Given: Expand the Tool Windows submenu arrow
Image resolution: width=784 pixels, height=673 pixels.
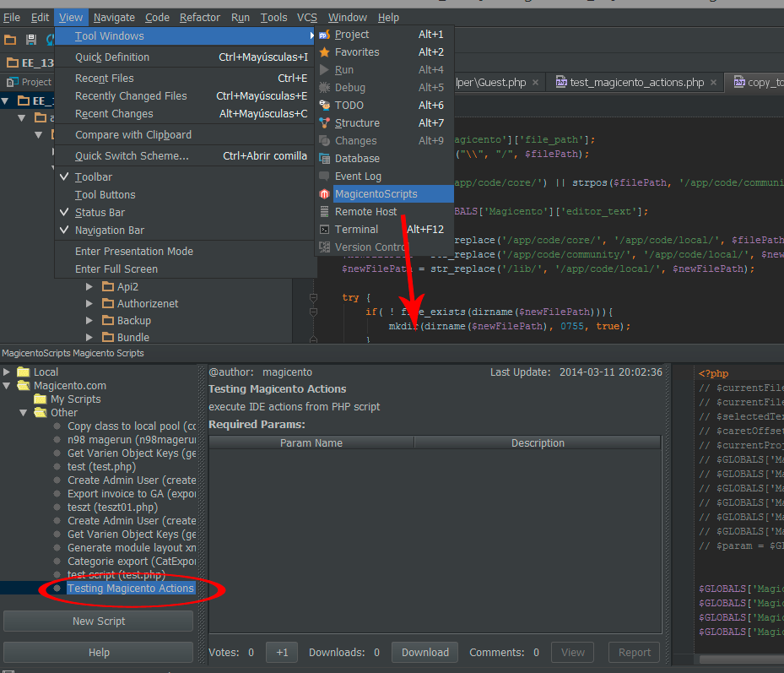Looking at the screenshot, I should 311,35.
